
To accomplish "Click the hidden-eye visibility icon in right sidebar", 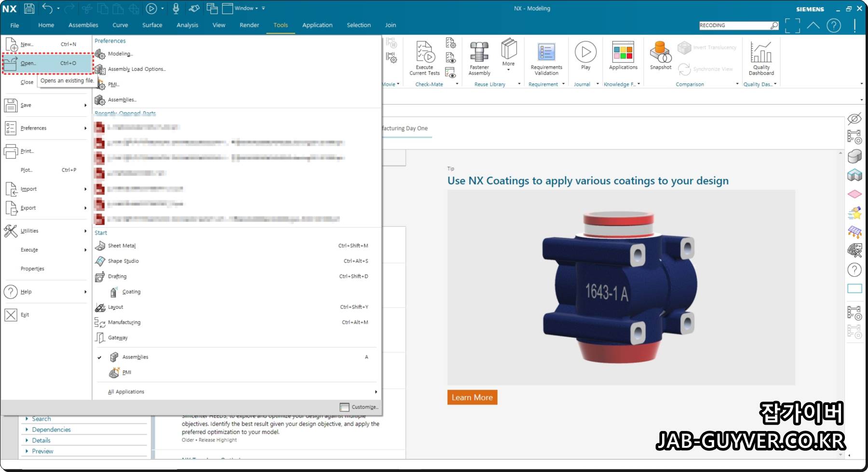I will (x=854, y=119).
